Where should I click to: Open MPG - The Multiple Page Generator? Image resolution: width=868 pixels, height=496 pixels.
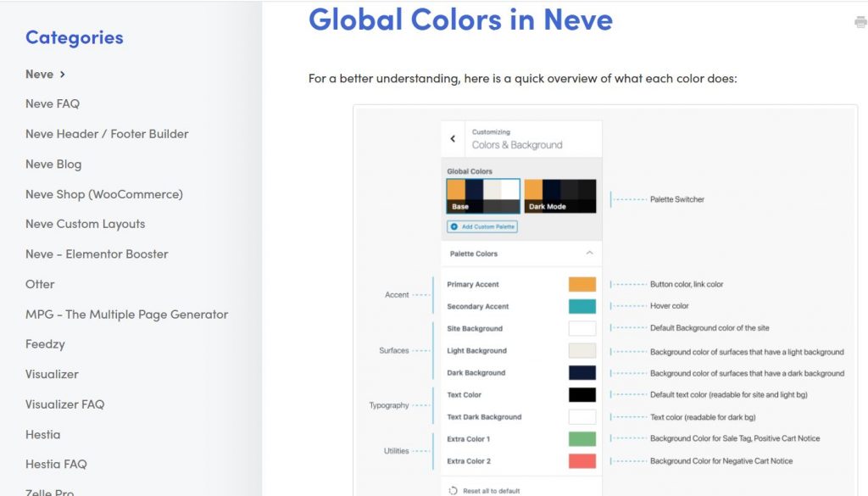pos(126,315)
